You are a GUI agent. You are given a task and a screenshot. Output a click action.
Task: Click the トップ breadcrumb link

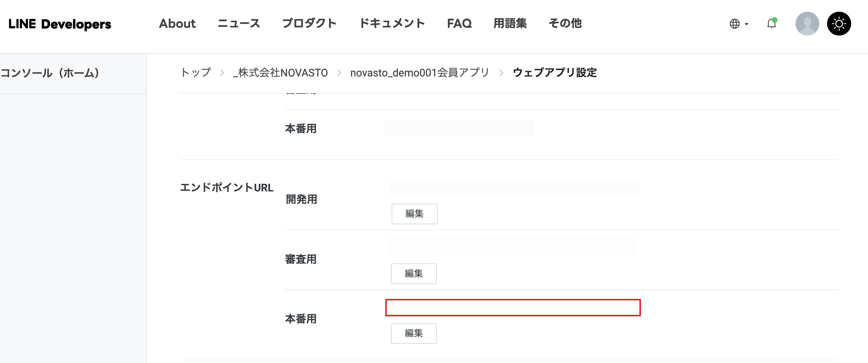coord(196,73)
